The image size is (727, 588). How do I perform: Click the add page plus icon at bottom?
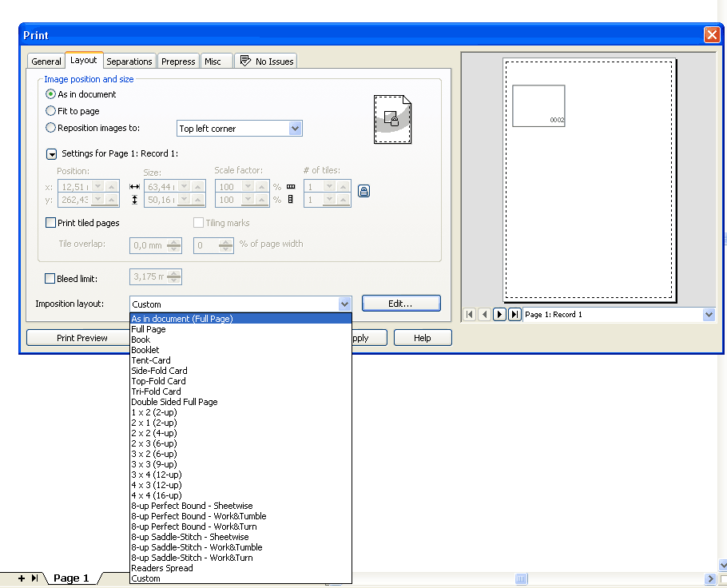(22, 578)
